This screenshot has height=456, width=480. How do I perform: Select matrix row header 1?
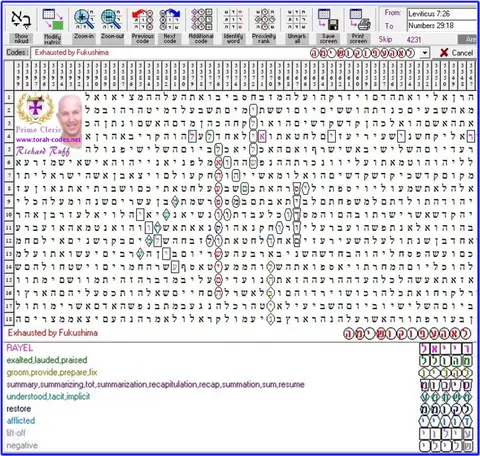[x=9, y=97]
